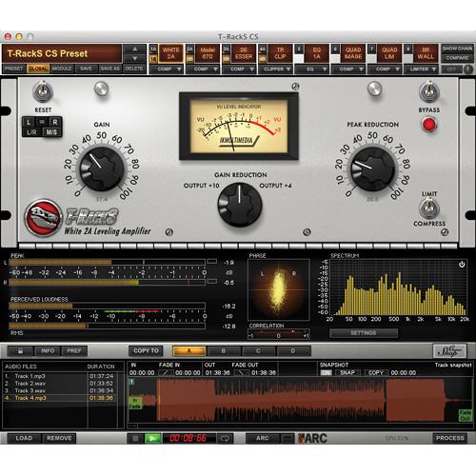Flip the RESET toggle switch
Image resolution: width=476 pixels, height=476 pixels.
pyautogui.click(x=43, y=91)
